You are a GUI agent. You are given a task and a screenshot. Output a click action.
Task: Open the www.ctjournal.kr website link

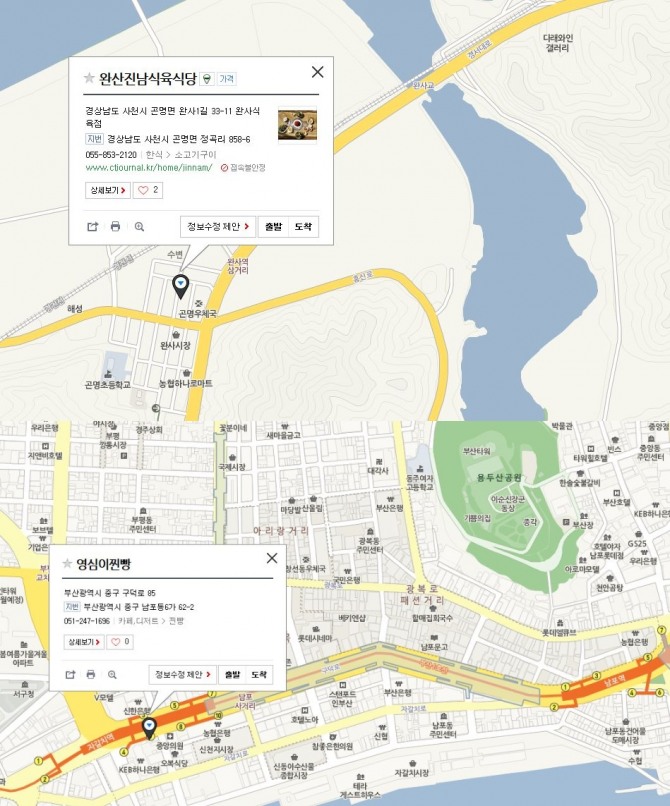pos(149,168)
